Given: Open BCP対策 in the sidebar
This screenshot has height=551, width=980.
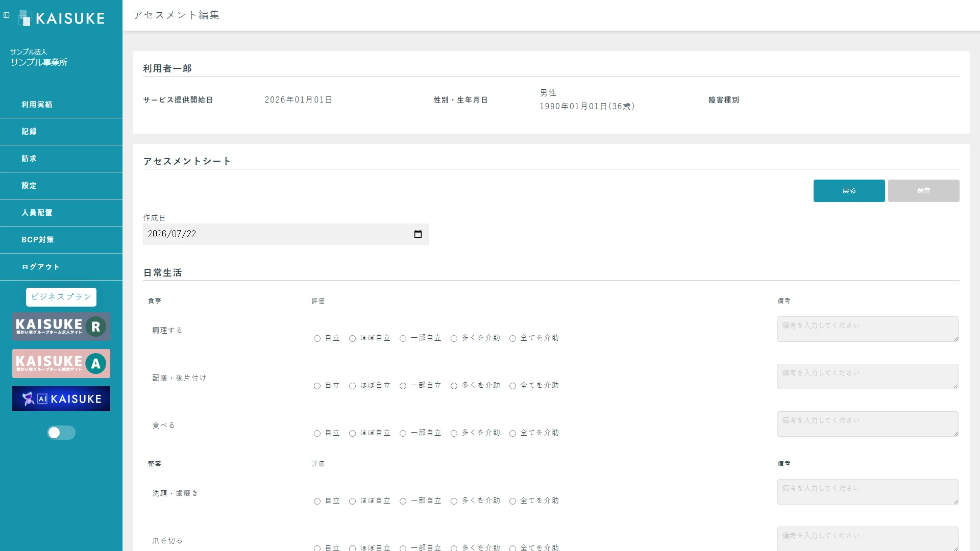Looking at the screenshot, I should coord(61,240).
